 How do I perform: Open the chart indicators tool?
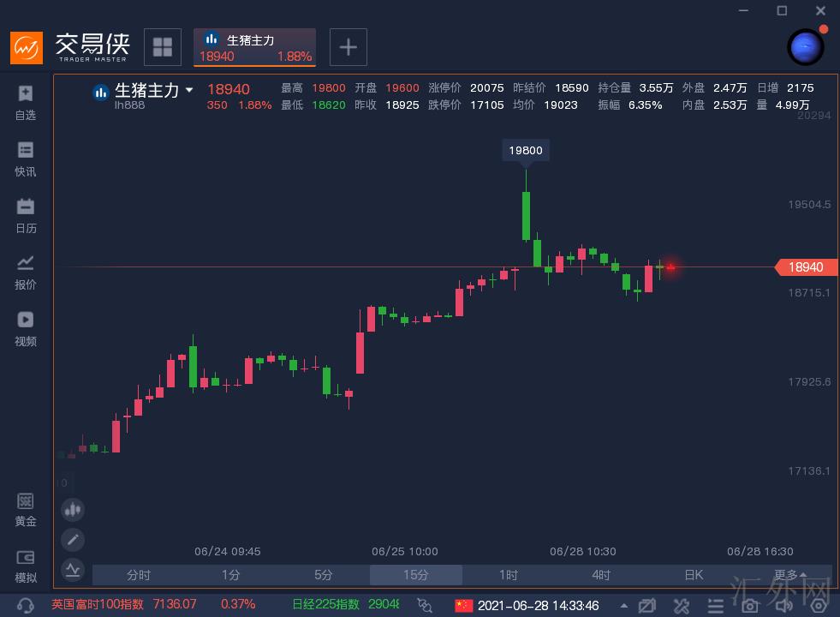click(x=73, y=568)
